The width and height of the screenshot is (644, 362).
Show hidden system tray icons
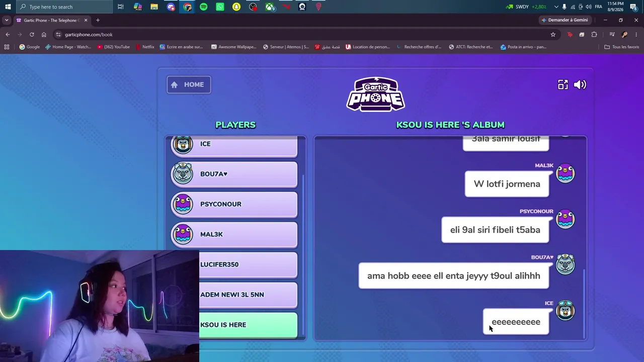(x=556, y=7)
